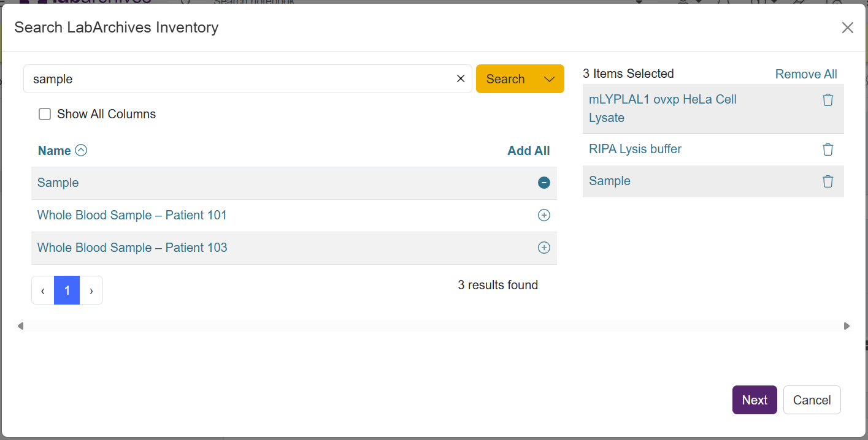
Task: Click Remove All to clear selected items
Action: pos(806,74)
